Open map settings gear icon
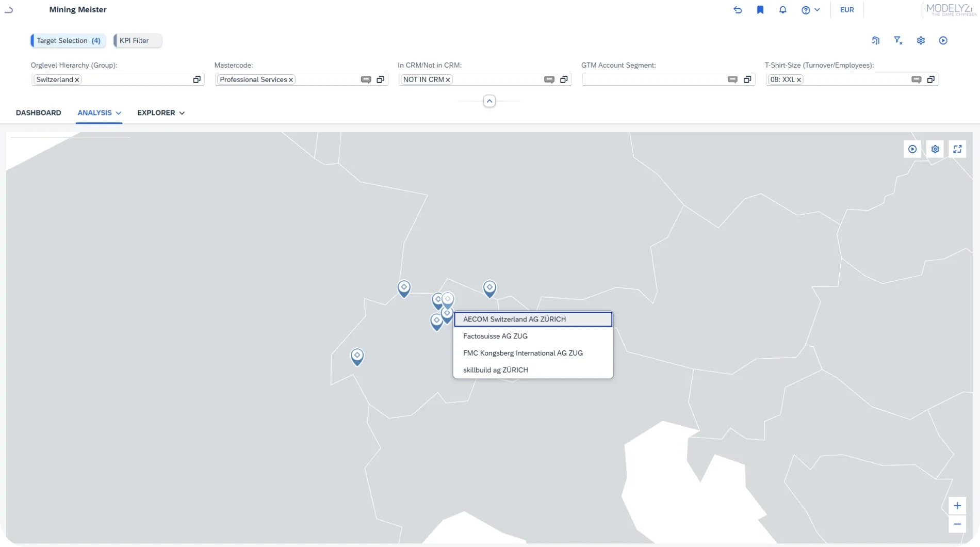This screenshot has width=980, height=547. pos(935,149)
